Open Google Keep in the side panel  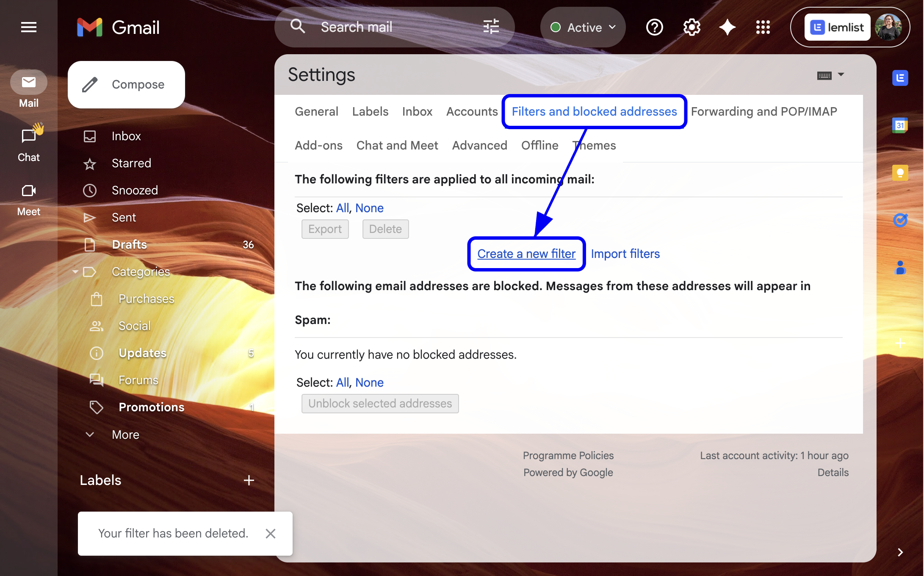900,173
